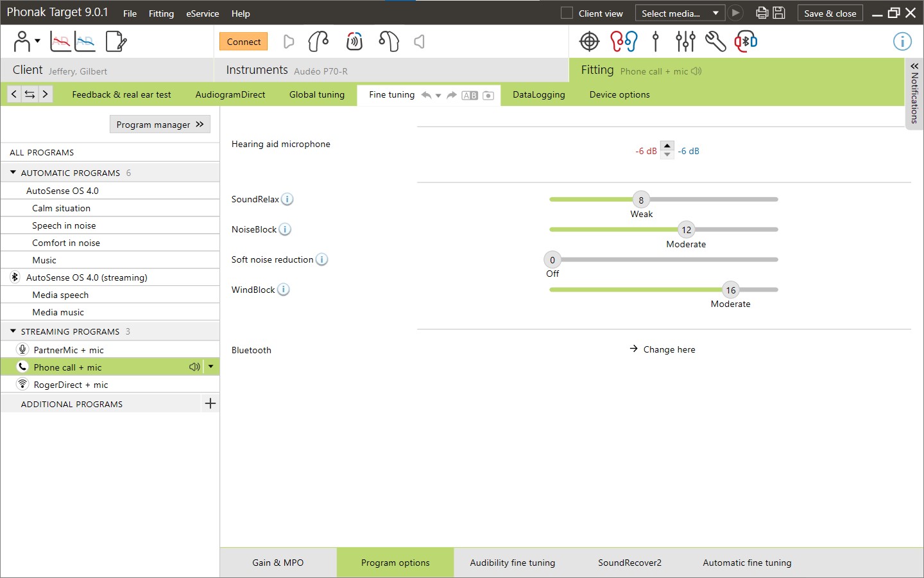Open the Fitting menu

click(161, 13)
